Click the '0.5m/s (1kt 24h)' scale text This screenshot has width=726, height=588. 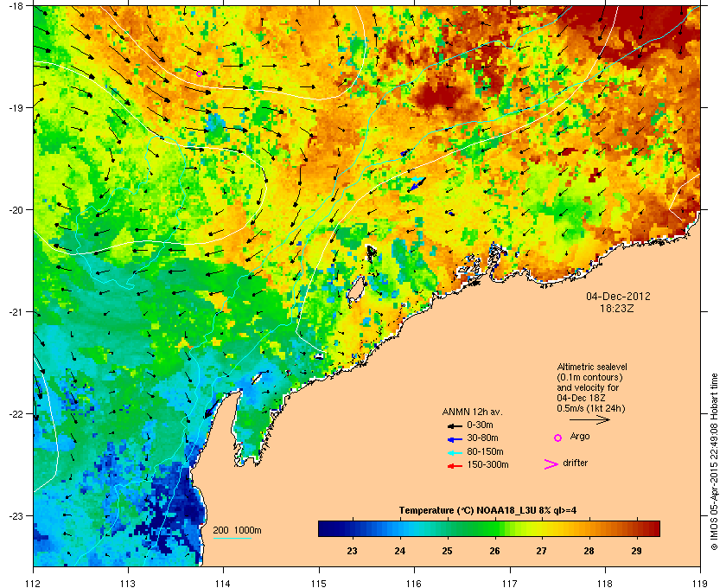click(x=591, y=408)
